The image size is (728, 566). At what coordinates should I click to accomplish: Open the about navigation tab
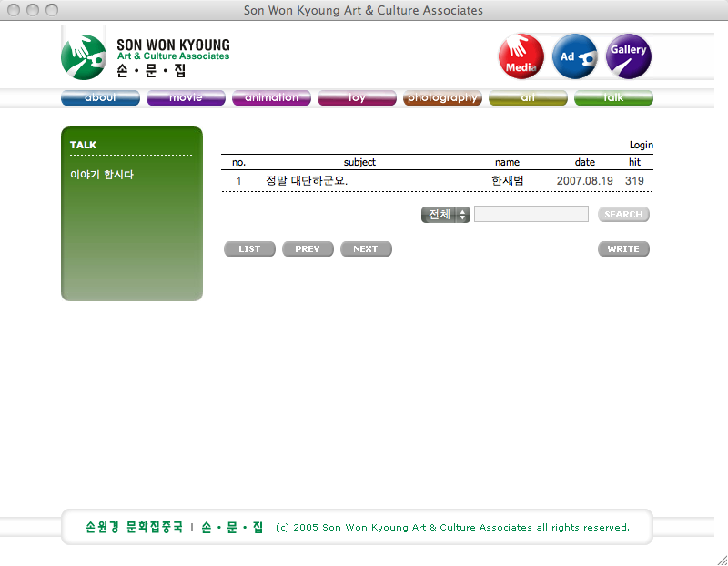coord(100,98)
